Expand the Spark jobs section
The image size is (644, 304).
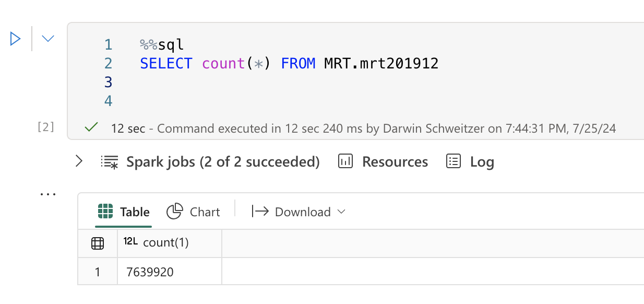click(79, 161)
